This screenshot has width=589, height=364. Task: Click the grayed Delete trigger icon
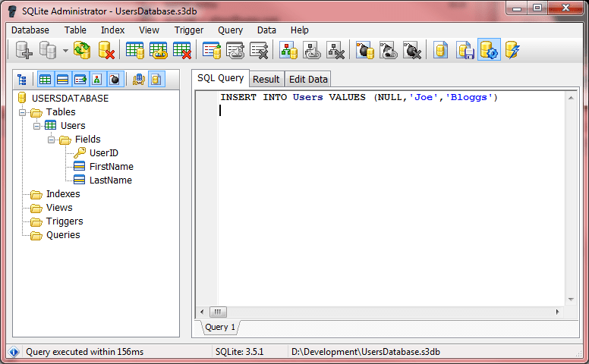(412, 50)
